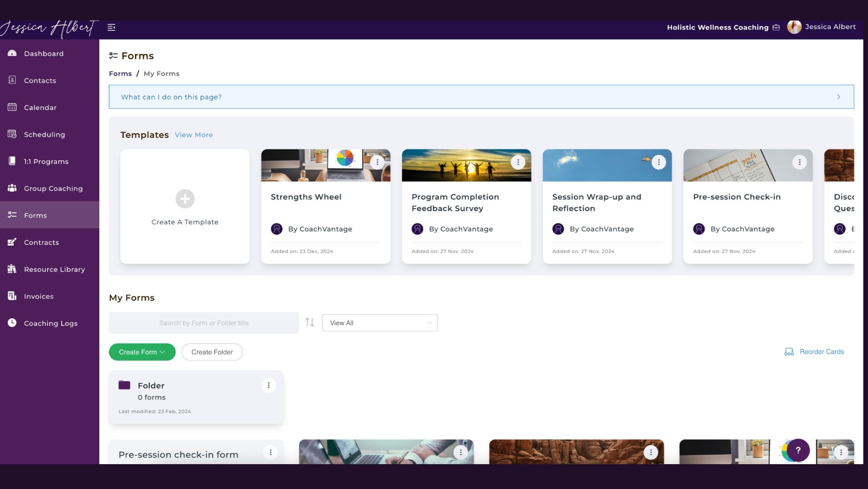This screenshot has width=868, height=489.
Task: Open the Folder card three-dot menu
Action: tap(268, 385)
